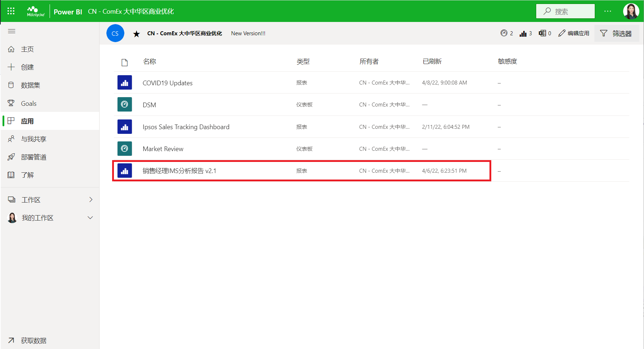Viewport: 644px width, 349px height.
Task: Click the Market Review dashboard icon
Action: [125, 149]
